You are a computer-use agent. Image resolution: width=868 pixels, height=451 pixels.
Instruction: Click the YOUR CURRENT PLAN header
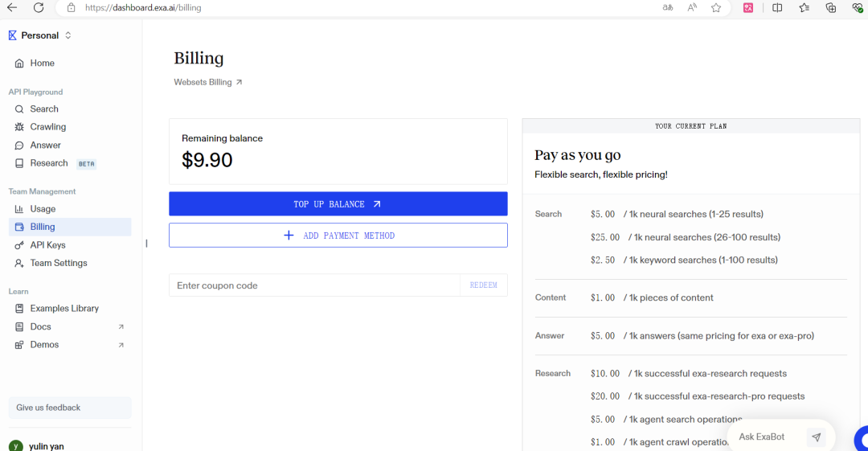click(691, 126)
